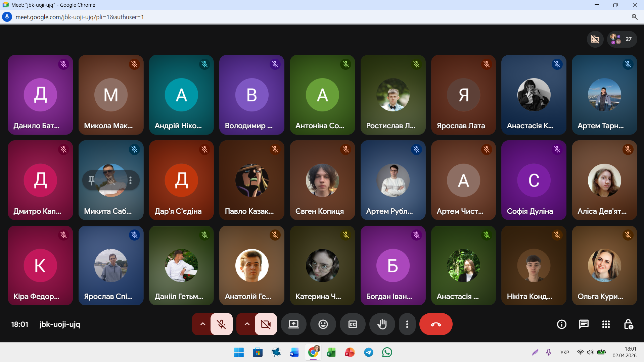Open the meeting details info icon
The height and width of the screenshot is (362, 644).
click(561, 324)
